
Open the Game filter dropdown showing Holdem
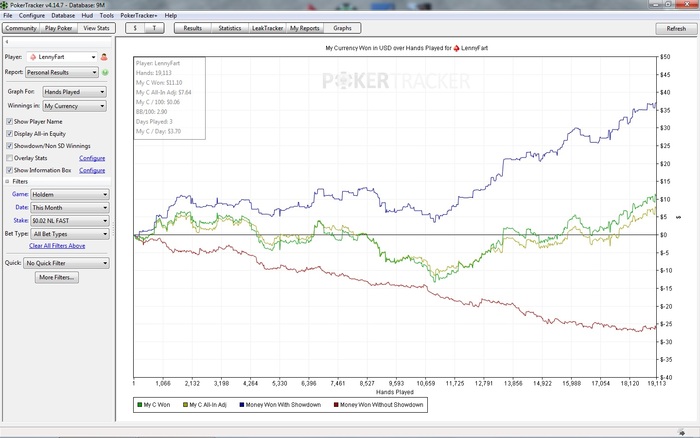point(70,195)
